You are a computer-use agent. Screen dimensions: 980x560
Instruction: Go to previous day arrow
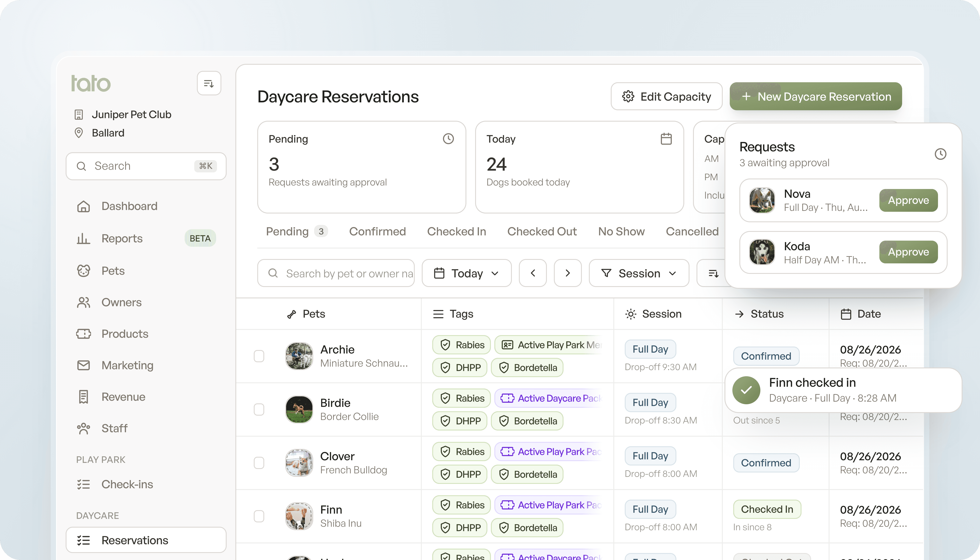click(x=533, y=273)
